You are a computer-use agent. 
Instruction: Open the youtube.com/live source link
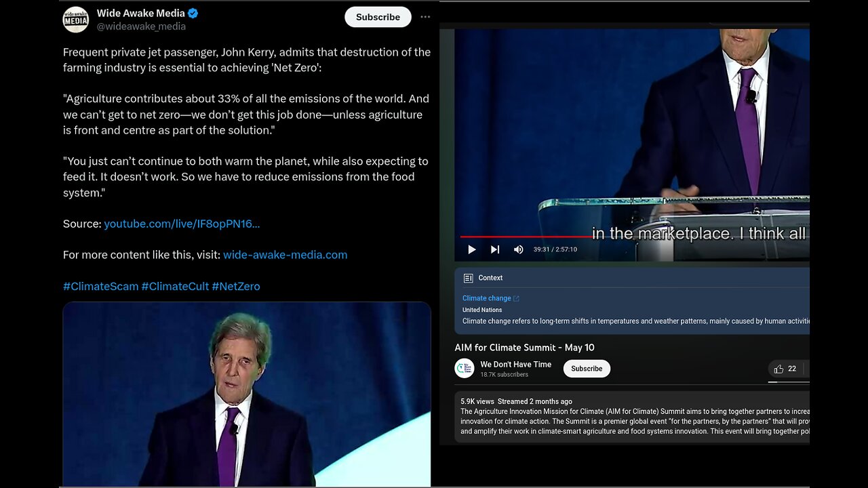tap(182, 224)
